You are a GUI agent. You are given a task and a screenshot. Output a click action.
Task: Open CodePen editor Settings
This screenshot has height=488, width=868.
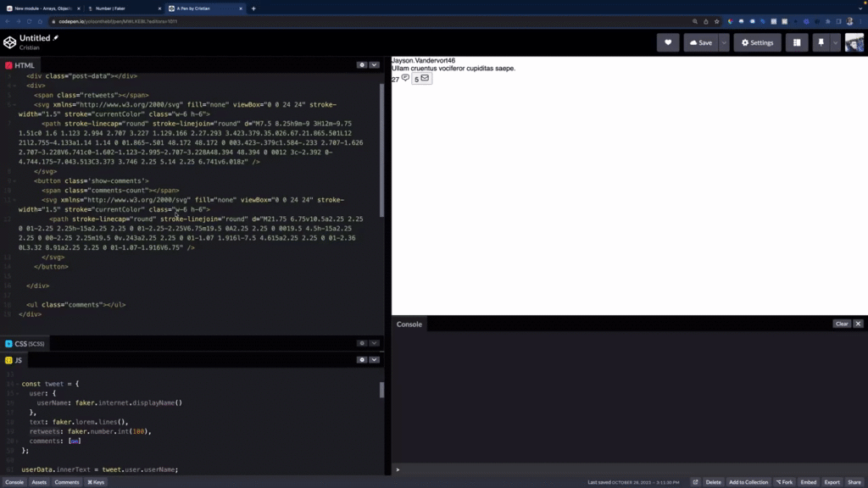pos(757,42)
